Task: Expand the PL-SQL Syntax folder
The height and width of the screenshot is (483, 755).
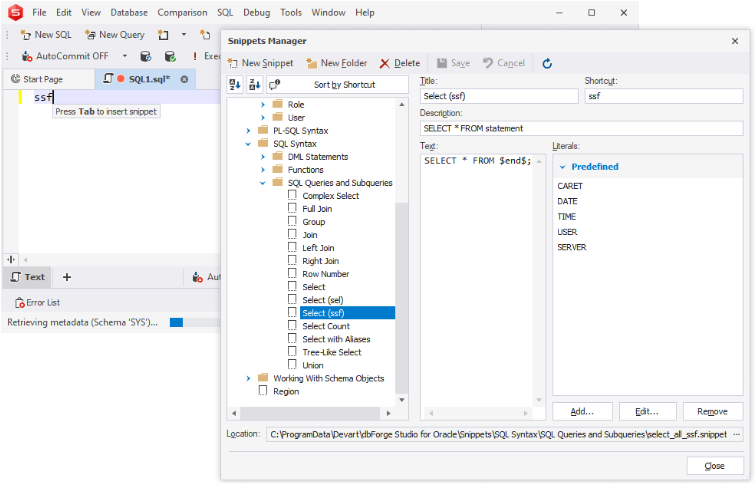Action: (x=248, y=131)
